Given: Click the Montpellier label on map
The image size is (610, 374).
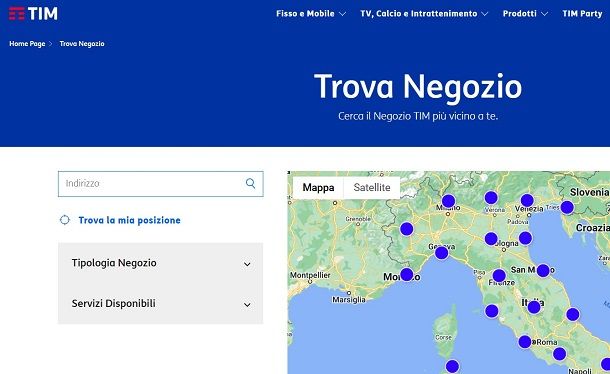Looking at the screenshot, I should tap(310, 275).
